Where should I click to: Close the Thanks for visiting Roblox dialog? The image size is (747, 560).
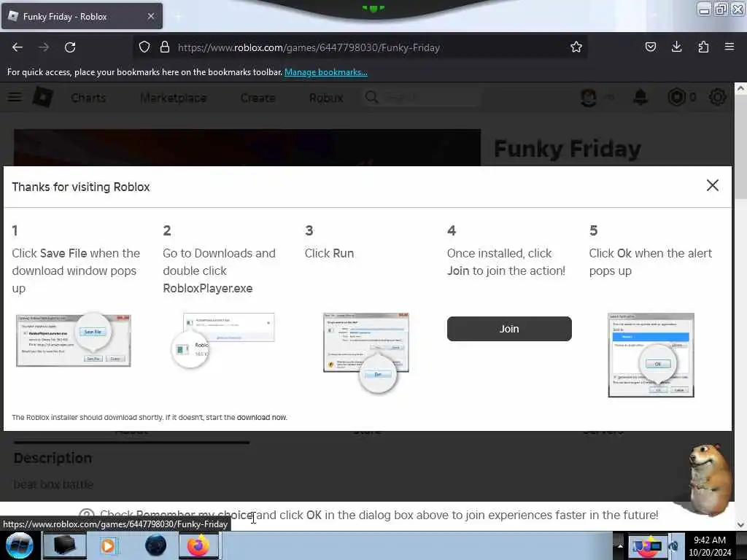click(x=712, y=185)
